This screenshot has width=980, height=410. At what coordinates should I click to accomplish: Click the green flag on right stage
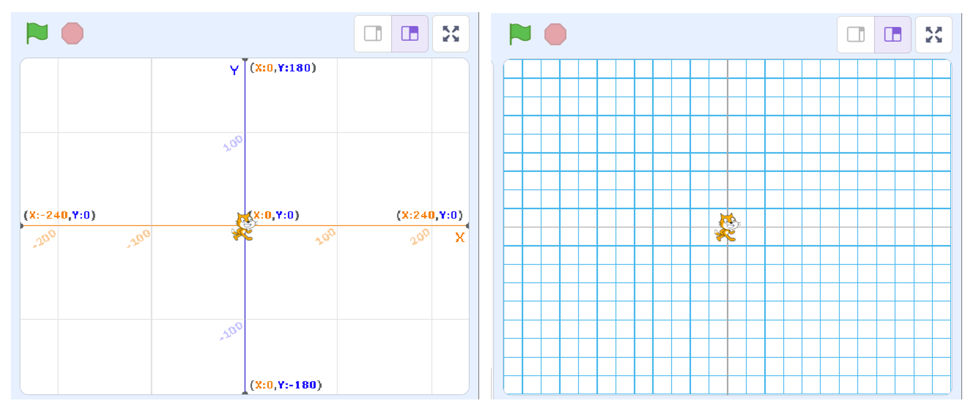tap(520, 34)
